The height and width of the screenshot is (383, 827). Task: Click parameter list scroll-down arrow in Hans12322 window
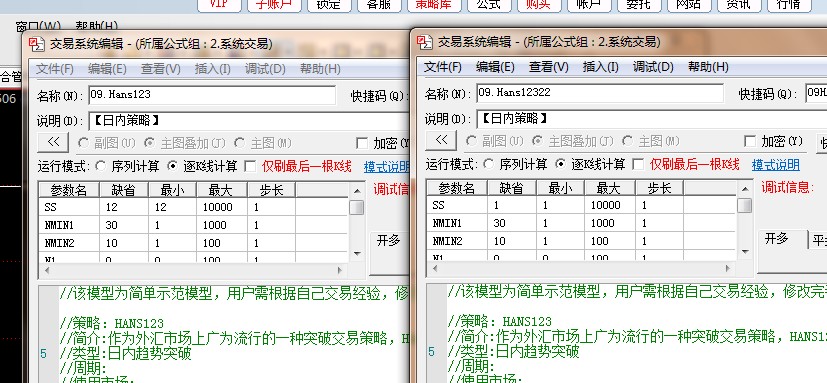pyautogui.click(x=745, y=252)
